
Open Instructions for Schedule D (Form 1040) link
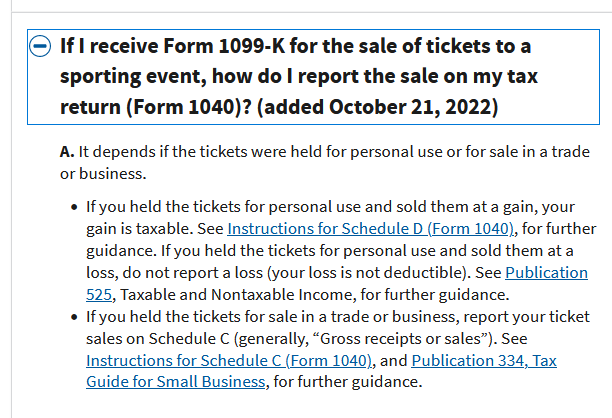pyautogui.click(x=370, y=229)
